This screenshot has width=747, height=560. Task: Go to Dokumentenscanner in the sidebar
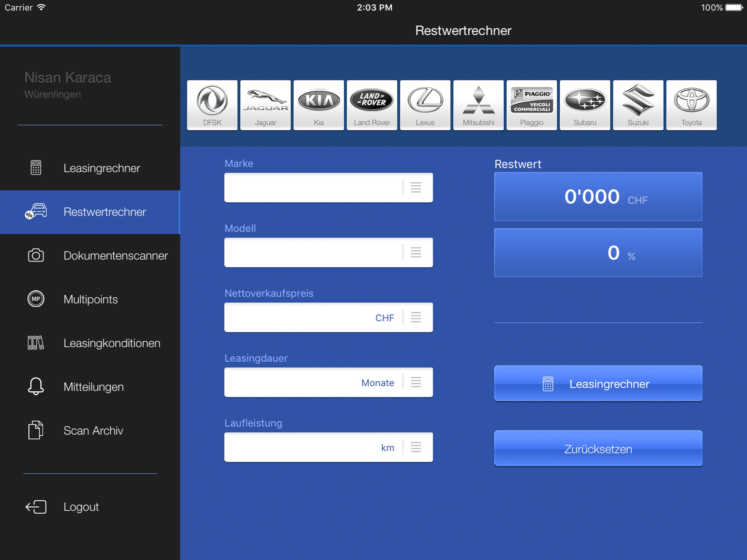tap(90, 256)
